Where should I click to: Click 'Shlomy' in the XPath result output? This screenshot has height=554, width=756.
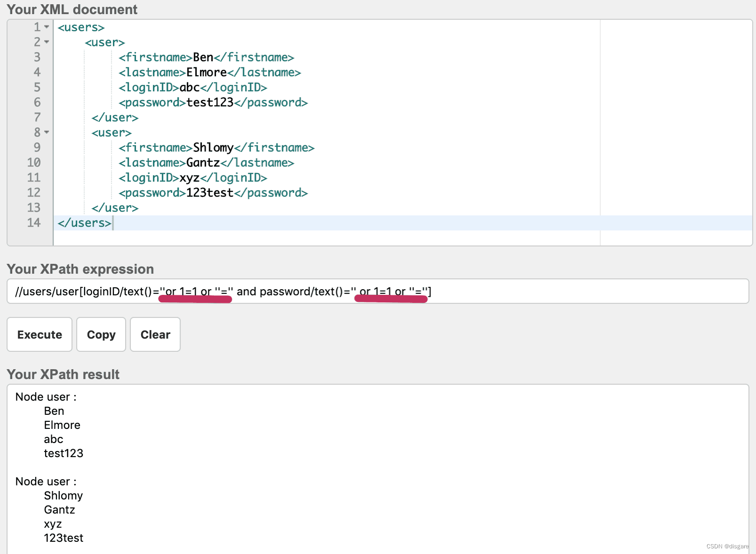pos(63,496)
